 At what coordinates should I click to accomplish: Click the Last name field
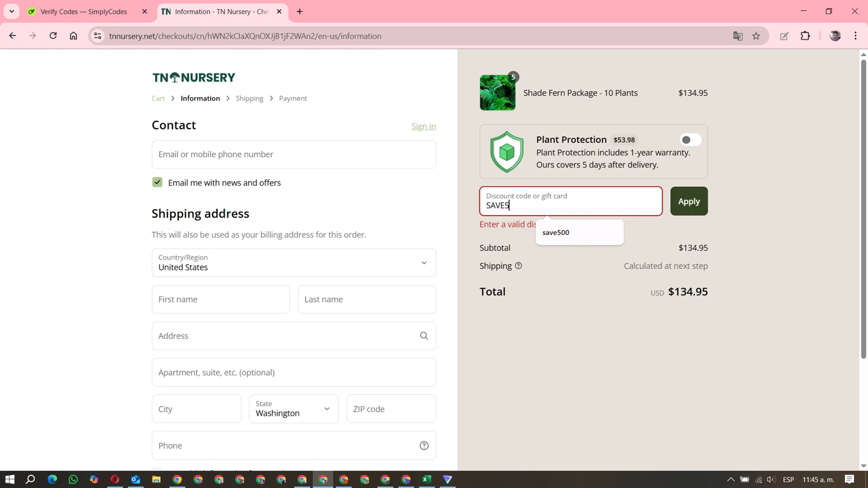(x=367, y=300)
